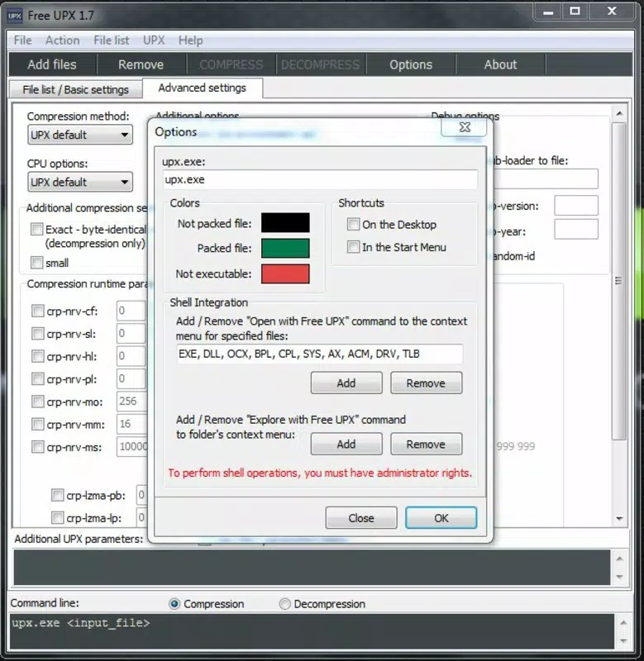644x661 pixels.
Task: Click the scroll grip icon beside settings panel
Action: coord(618,281)
